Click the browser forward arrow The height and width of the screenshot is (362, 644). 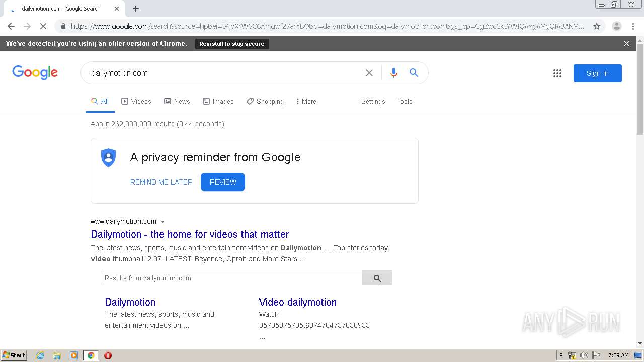click(x=27, y=26)
